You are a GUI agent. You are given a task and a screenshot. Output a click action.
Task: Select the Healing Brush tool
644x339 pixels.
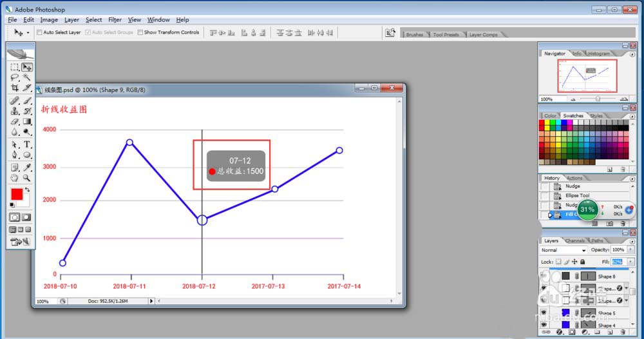(14, 101)
